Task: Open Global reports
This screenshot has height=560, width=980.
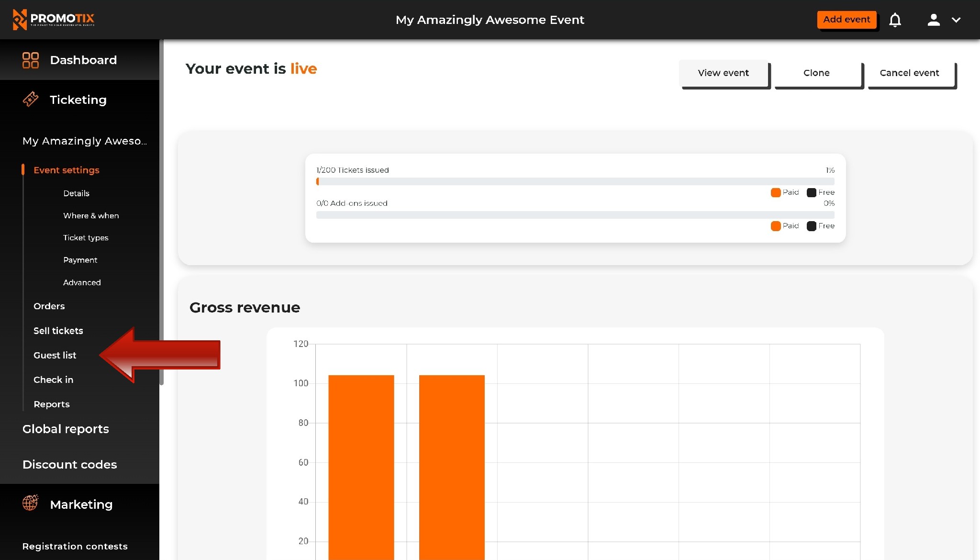Action: [66, 429]
